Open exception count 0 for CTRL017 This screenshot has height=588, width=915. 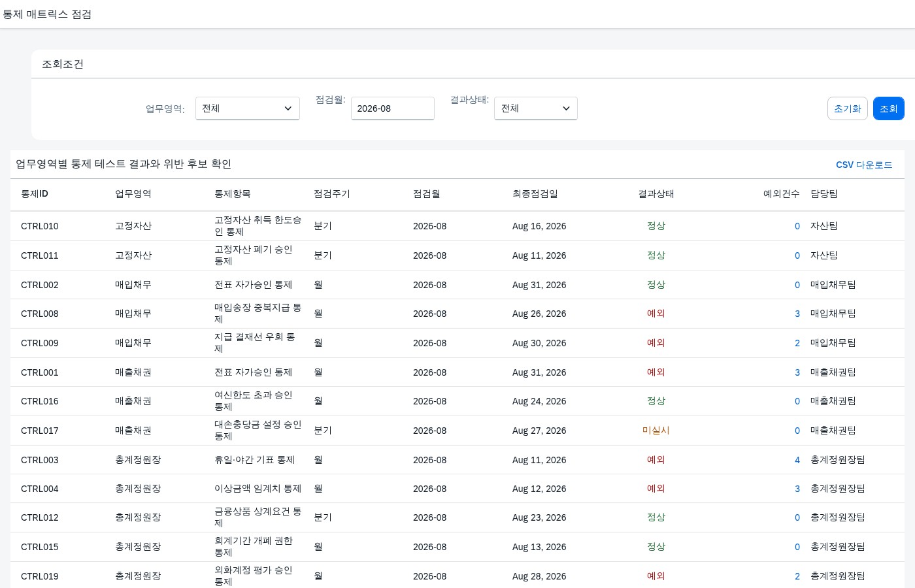coord(797,431)
